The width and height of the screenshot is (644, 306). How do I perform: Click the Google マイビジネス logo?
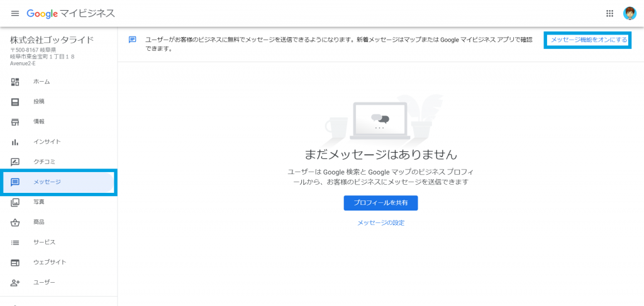[70, 13]
